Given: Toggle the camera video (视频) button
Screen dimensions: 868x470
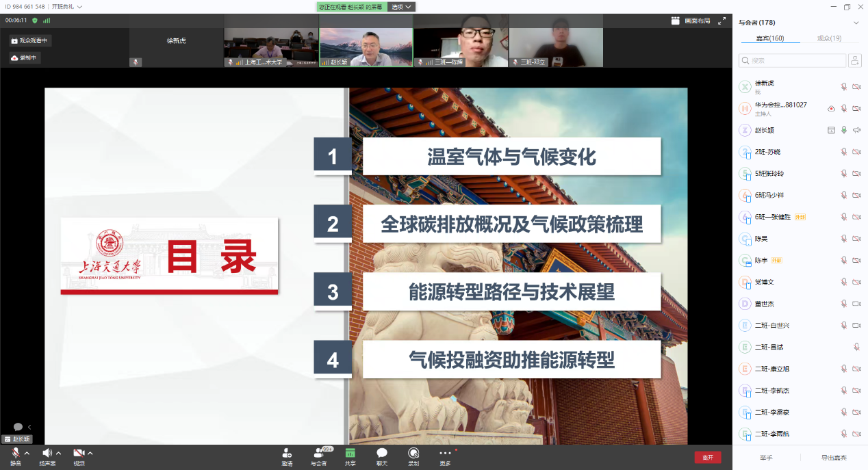Looking at the screenshot, I should coord(79,454).
